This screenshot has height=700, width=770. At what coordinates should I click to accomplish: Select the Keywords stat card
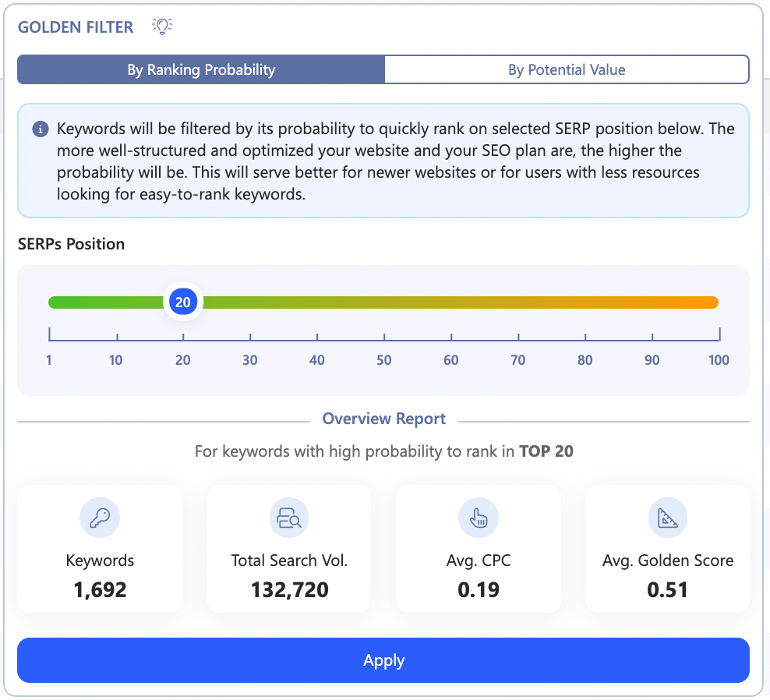(99, 549)
